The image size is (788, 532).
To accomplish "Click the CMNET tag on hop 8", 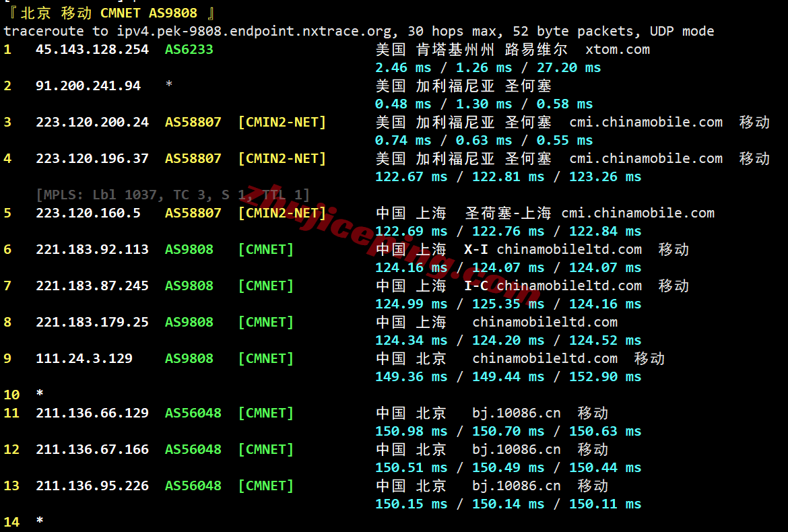I will coord(266,322).
